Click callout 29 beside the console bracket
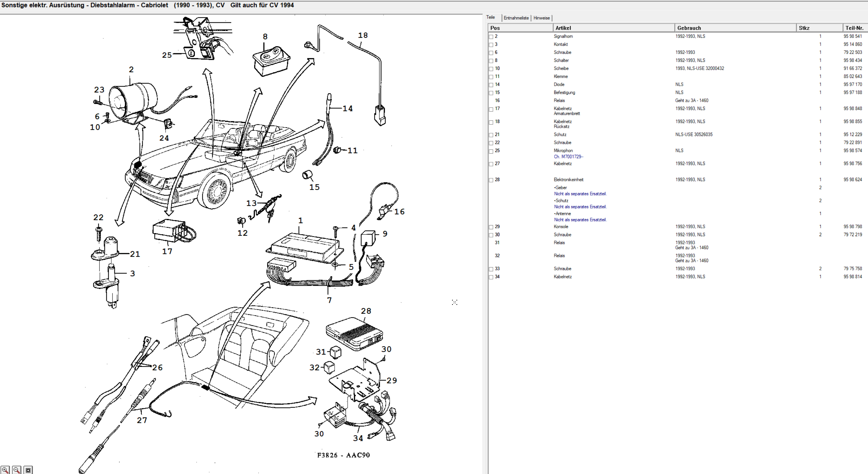Screen dimensions: 868x474 coord(391,380)
